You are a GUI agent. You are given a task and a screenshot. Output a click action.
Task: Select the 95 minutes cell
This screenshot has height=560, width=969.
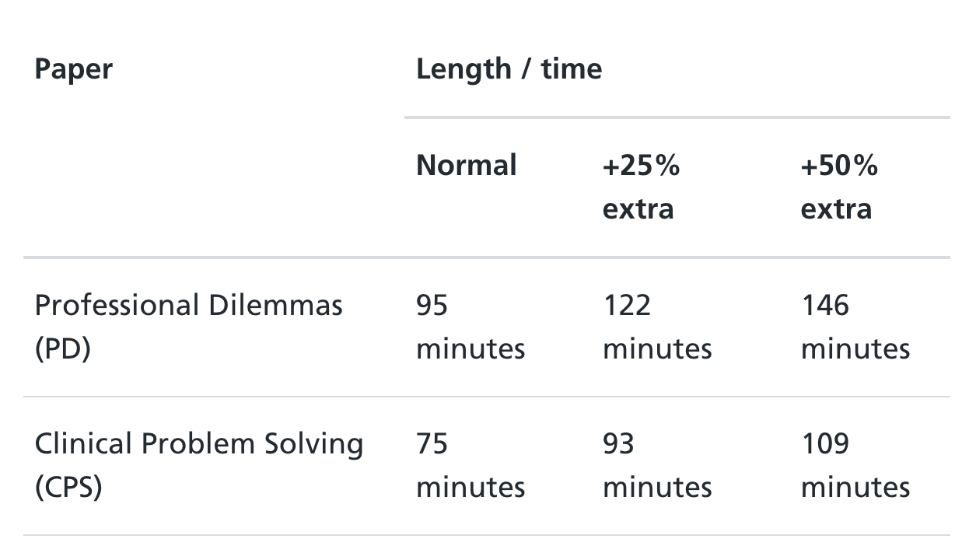[470, 327]
